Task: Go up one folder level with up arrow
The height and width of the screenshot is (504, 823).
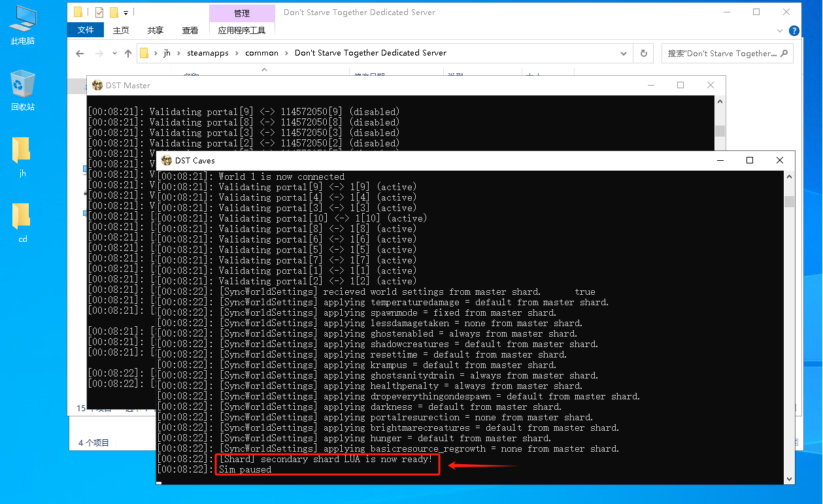Action: (128, 54)
